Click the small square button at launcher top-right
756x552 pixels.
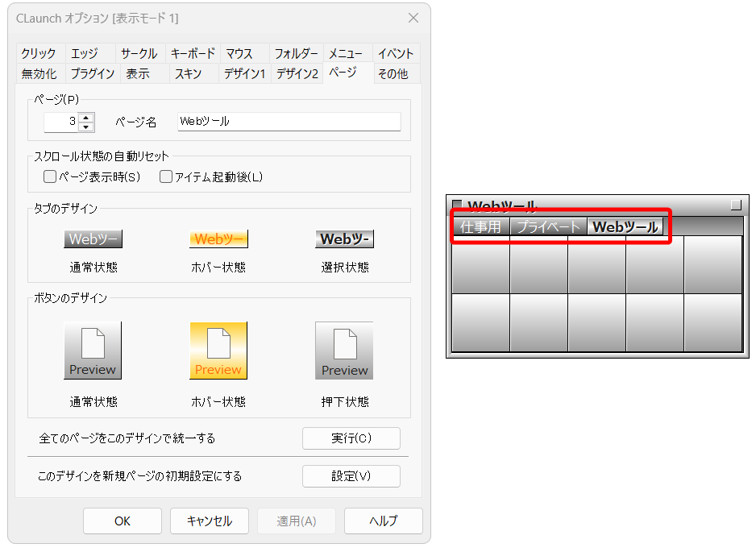(x=735, y=205)
